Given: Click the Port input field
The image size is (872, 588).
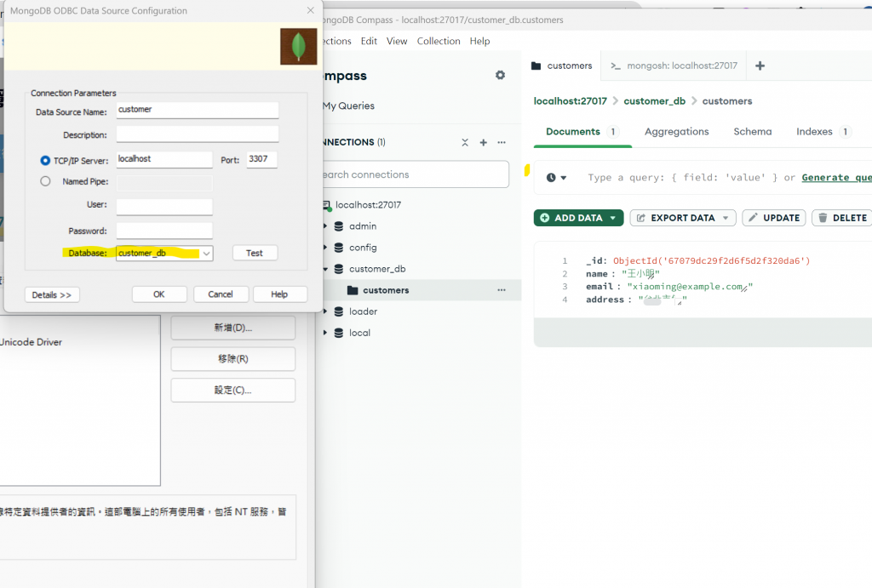Looking at the screenshot, I should point(261,159).
